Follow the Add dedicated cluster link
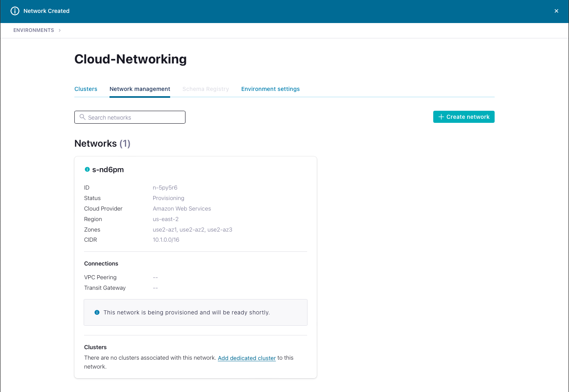 (247, 358)
